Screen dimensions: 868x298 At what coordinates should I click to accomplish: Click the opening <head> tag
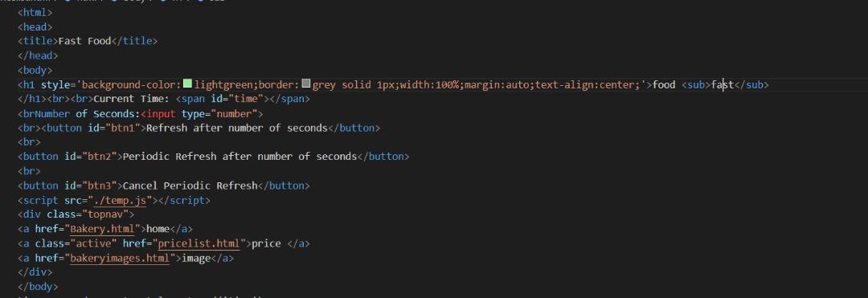pyautogui.click(x=35, y=27)
